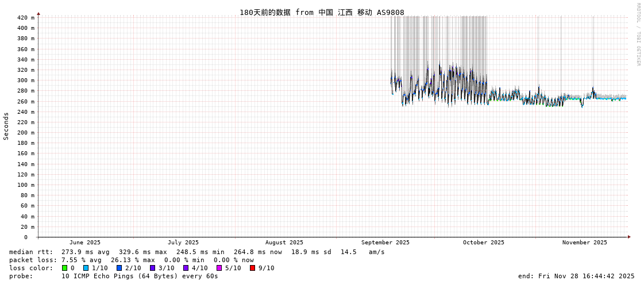The width and height of the screenshot is (644, 284).
Task: Click the chart title mentioning AS9808
Action: (x=322, y=12)
